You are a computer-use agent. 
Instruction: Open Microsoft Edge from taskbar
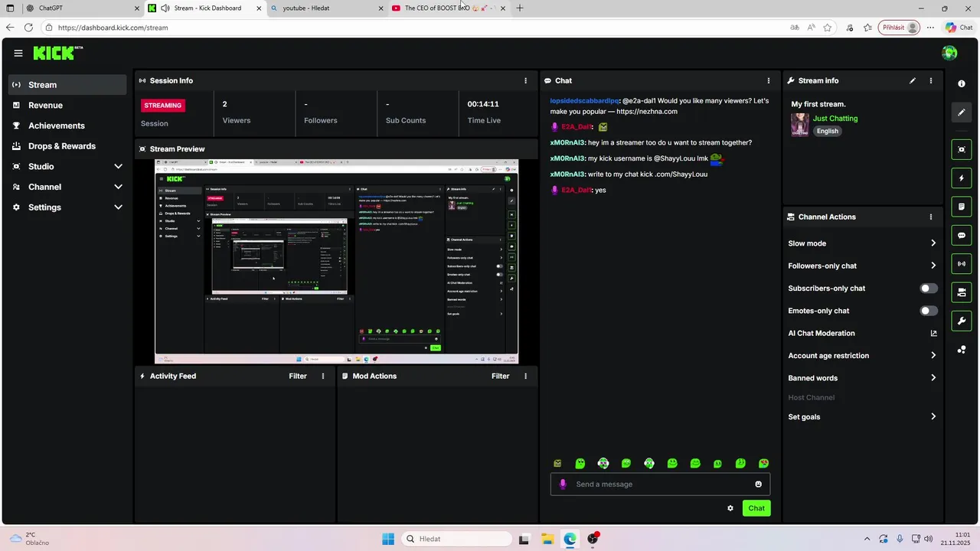(570, 539)
